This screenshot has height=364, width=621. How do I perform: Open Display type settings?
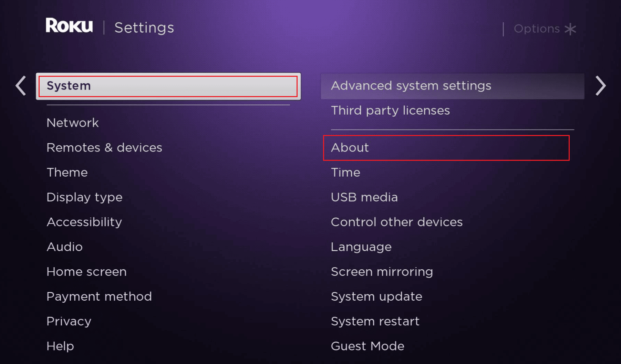pyautogui.click(x=85, y=197)
